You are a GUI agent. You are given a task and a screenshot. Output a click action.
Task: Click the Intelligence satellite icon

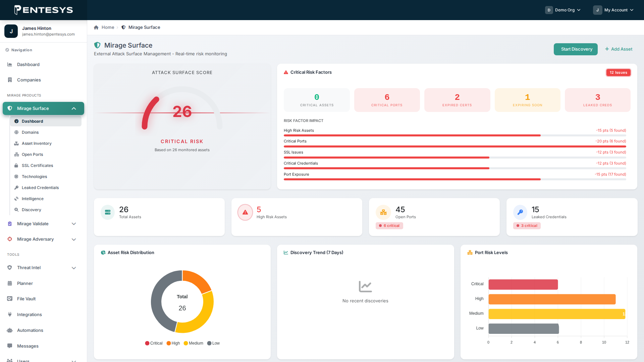click(16, 199)
